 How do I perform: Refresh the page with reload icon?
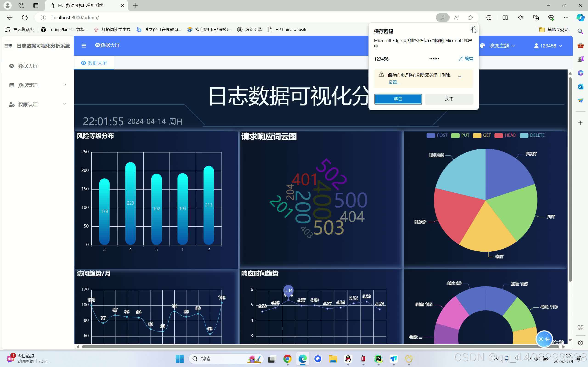(x=25, y=17)
